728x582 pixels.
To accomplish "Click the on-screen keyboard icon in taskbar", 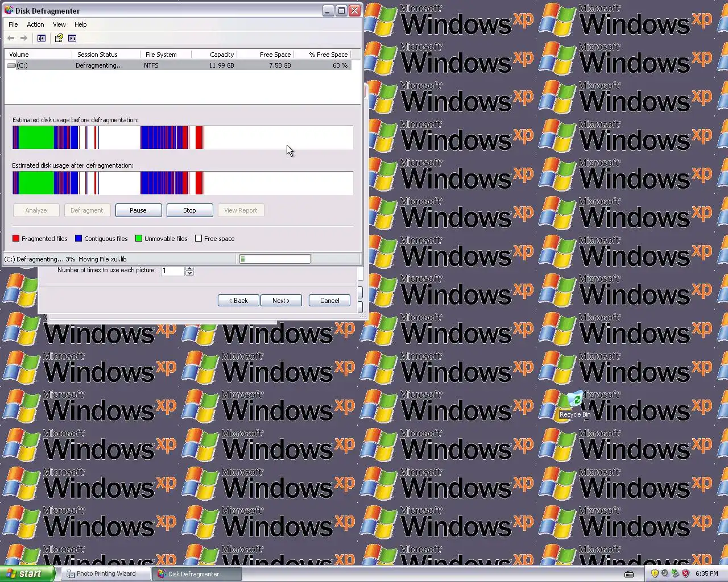I will point(629,573).
